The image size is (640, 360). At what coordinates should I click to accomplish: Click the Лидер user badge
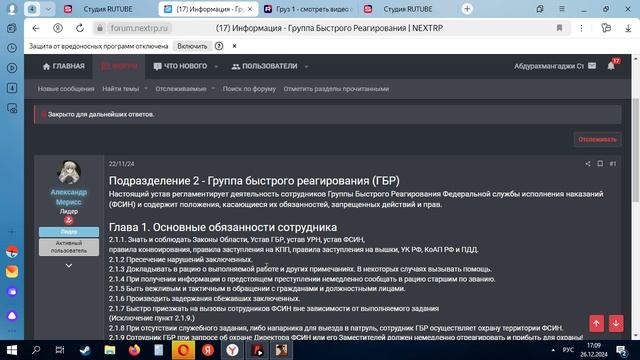[x=69, y=231]
